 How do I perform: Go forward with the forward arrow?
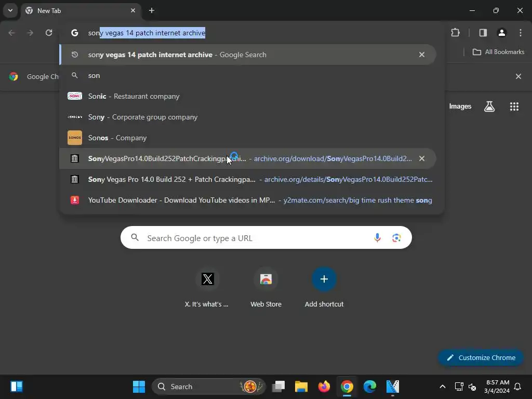(x=30, y=33)
